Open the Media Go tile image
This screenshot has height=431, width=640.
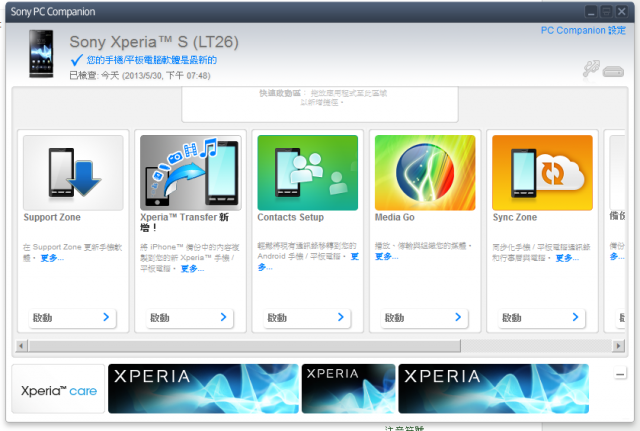[x=425, y=173]
